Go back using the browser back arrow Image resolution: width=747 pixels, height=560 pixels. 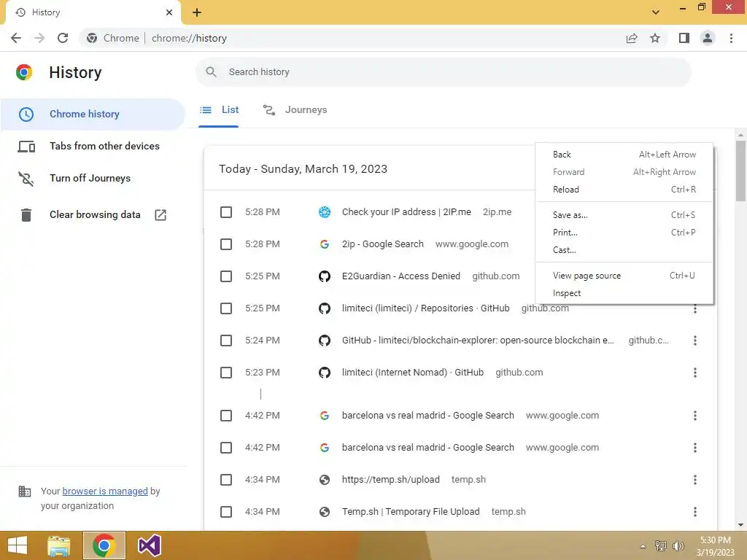pyautogui.click(x=16, y=38)
